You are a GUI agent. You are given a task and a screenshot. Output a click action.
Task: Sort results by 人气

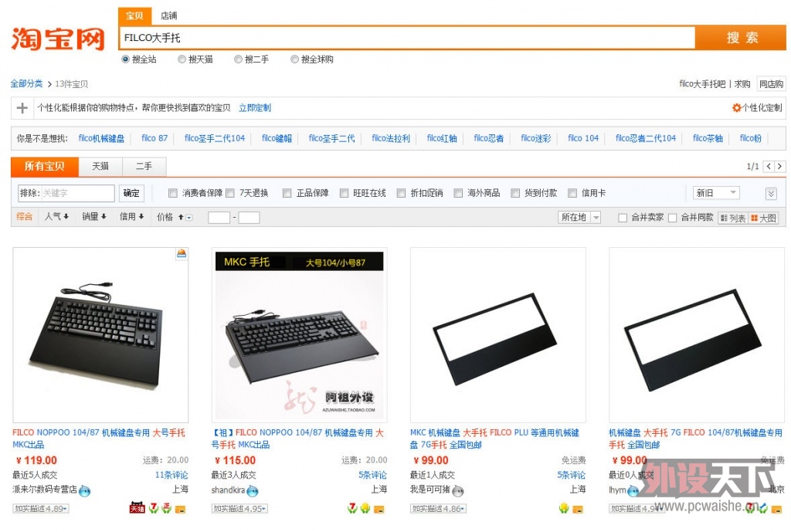pos(56,216)
